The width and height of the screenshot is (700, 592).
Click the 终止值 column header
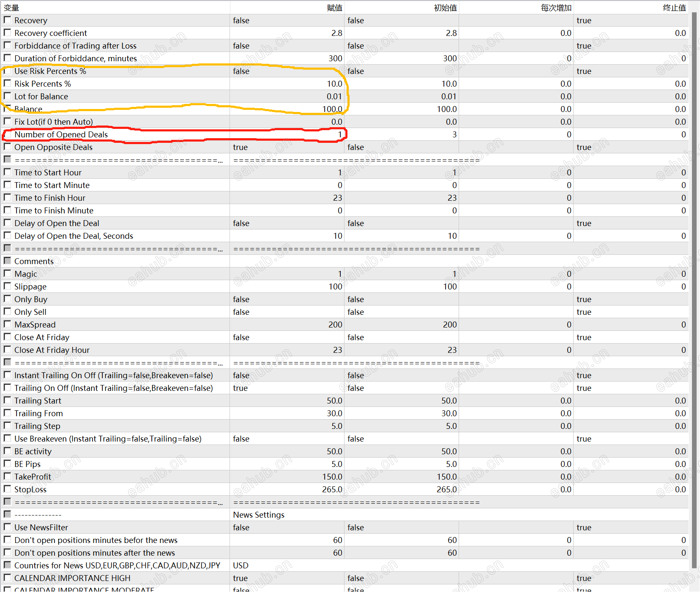[631, 8]
